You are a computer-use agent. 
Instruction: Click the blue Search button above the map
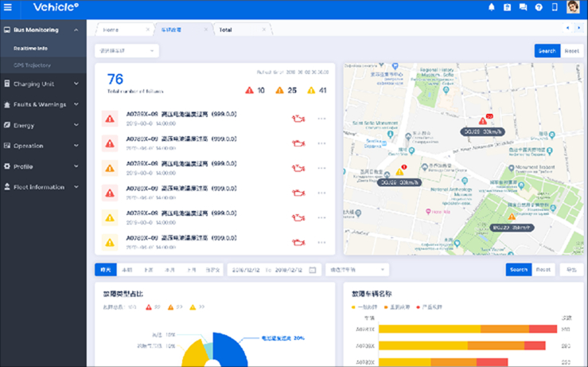click(x=547, y=51)
